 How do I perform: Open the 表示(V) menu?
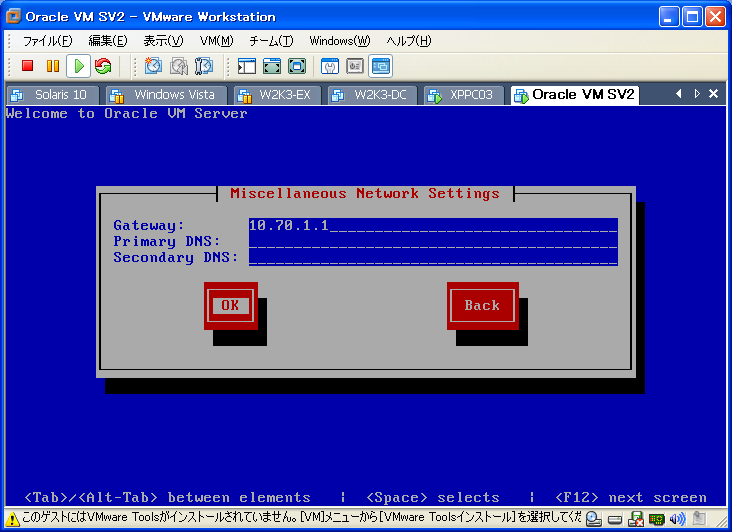163,41
